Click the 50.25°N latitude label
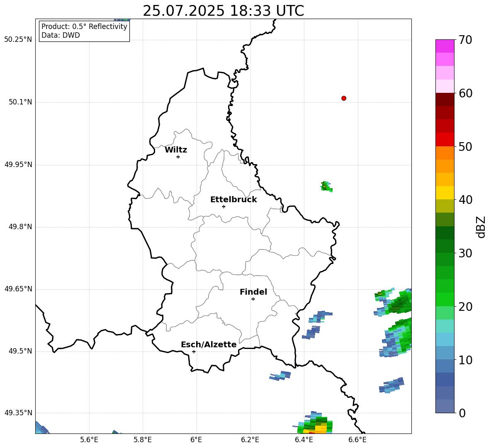 coord(18,40)
